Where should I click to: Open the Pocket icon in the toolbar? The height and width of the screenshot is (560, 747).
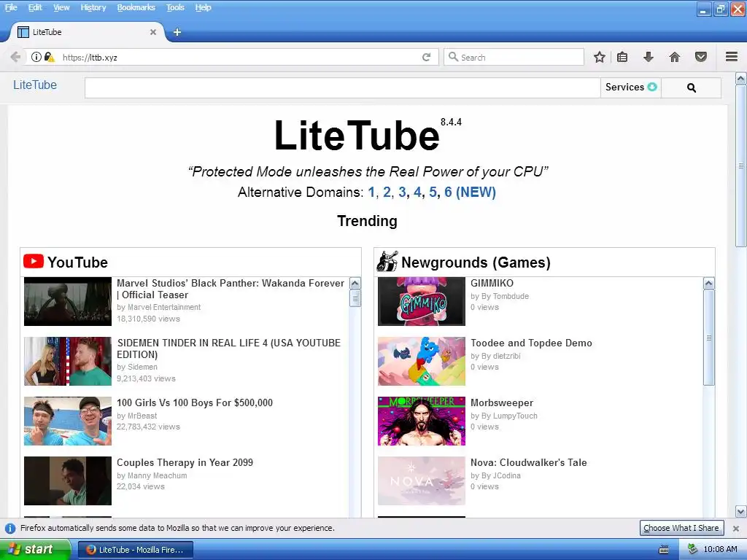tap(701, 57)
